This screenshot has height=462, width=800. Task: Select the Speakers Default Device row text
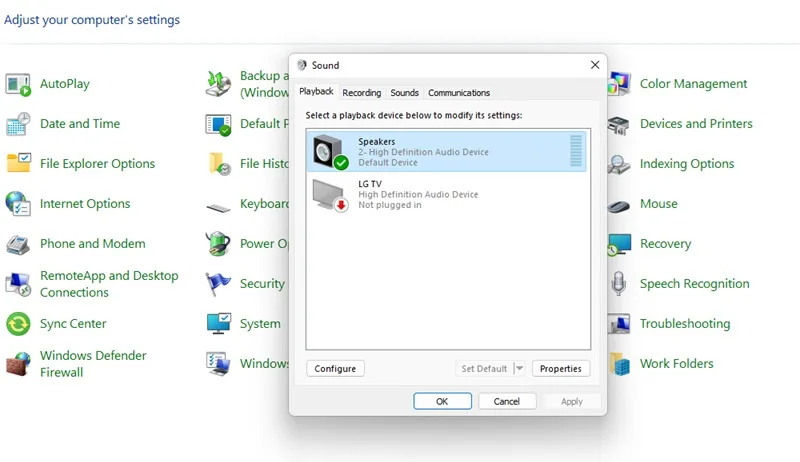388,163
